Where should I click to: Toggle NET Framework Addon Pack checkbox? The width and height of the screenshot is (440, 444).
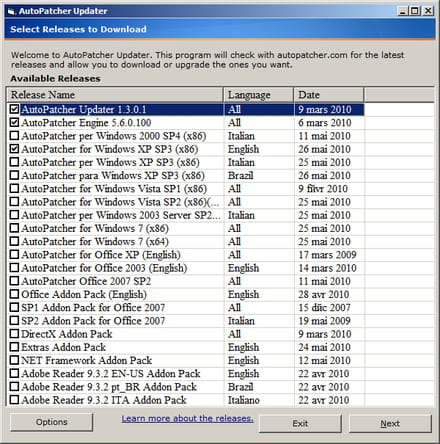[14, 360]
